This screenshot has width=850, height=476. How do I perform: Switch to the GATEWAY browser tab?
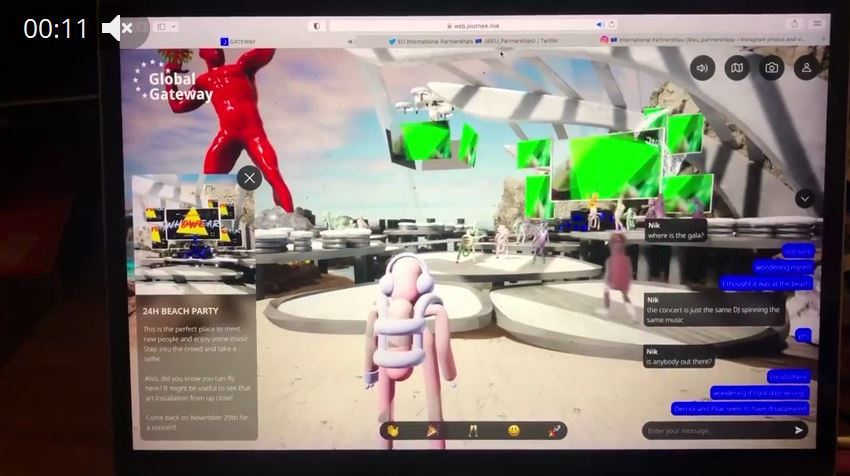tap(238, 42)
